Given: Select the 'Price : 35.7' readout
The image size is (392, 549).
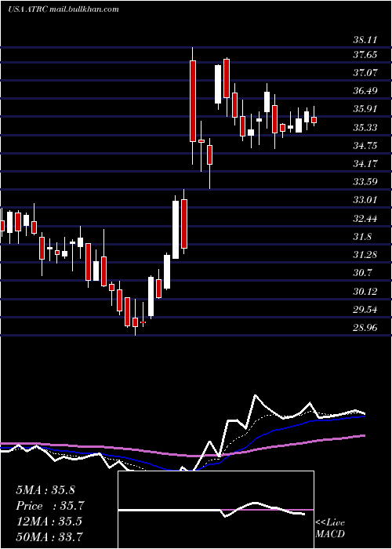Looking at the screenshot, I should tap(50, 506).
